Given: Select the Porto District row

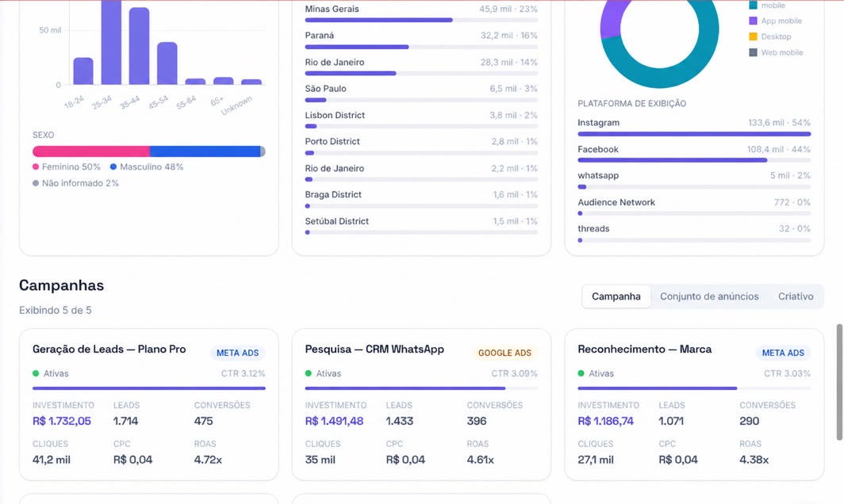Looking at the screenshot, I should [x=421, y=147].
